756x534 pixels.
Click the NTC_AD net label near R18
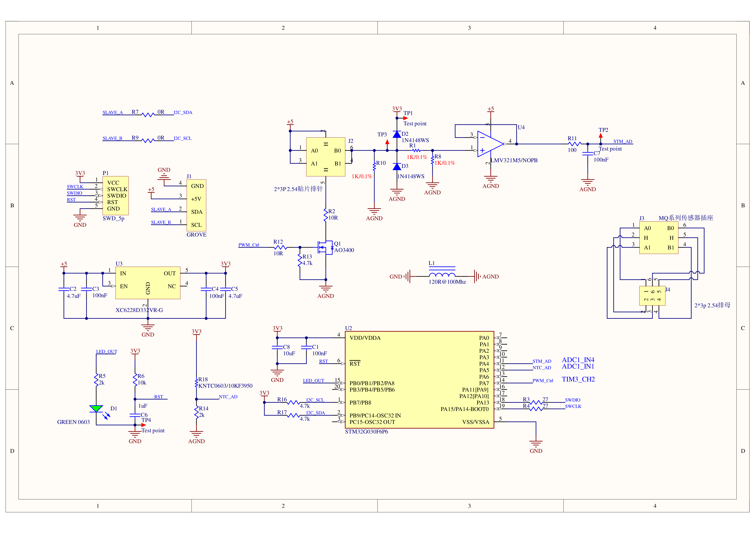(x=228, y=397)
